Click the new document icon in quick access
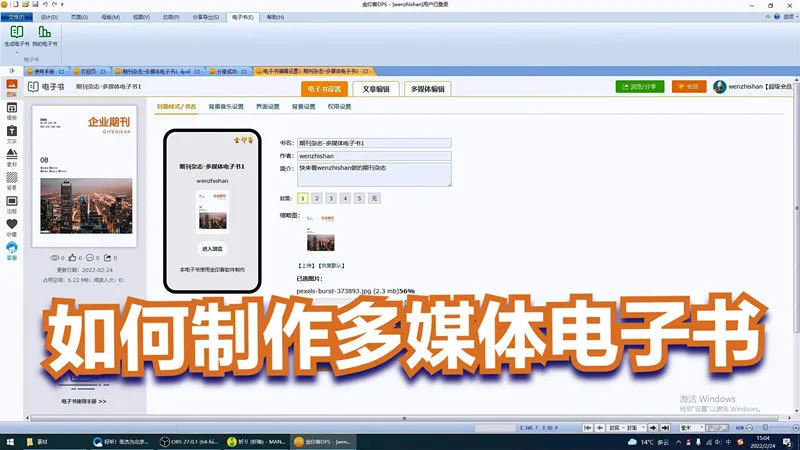 16,4
